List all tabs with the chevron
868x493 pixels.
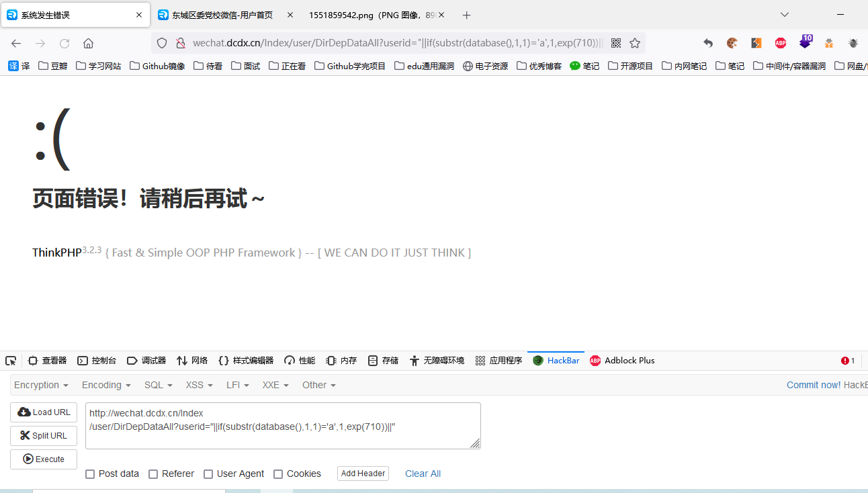pyautogui.click(x=785, y=14)
